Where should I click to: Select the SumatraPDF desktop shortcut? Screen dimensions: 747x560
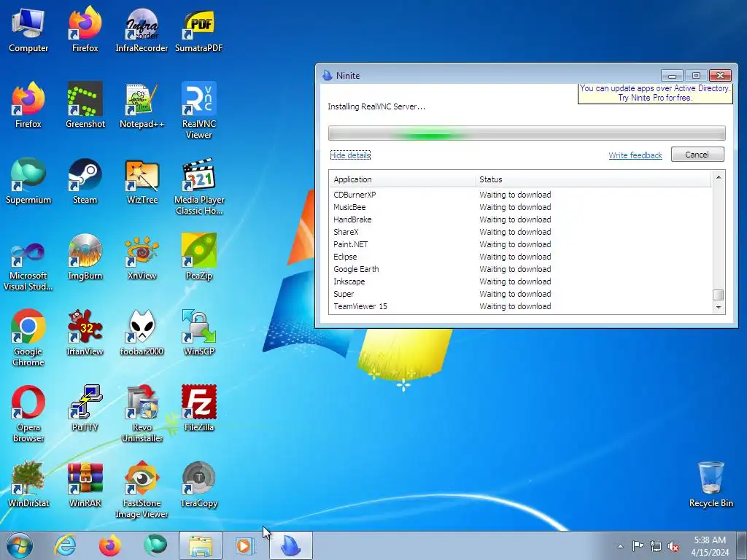point(198,31)
